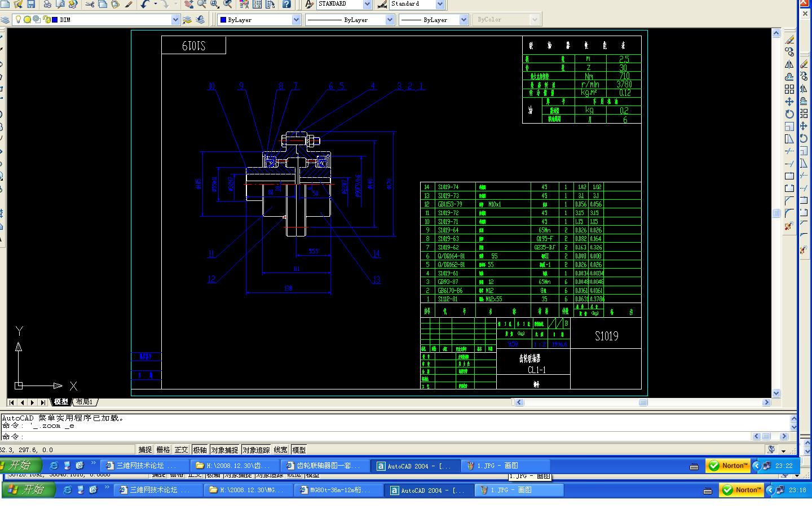Toggle 模型 model space button in status bar

(x=299, y=450)
